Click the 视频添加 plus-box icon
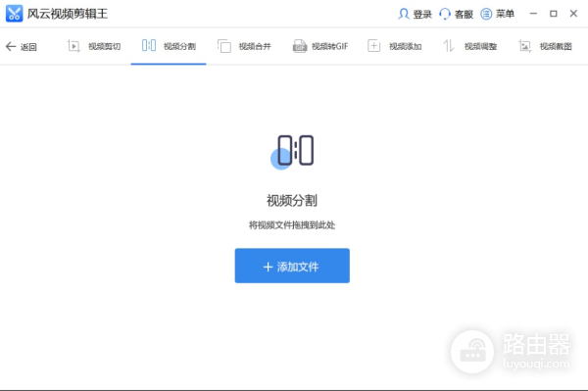The width and height of the screenshot is (588, 391). pyautogui.click(x=374, y=46)
